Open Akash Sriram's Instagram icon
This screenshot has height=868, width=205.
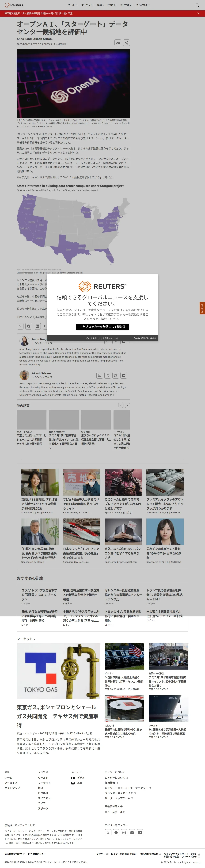click(116, 375)
